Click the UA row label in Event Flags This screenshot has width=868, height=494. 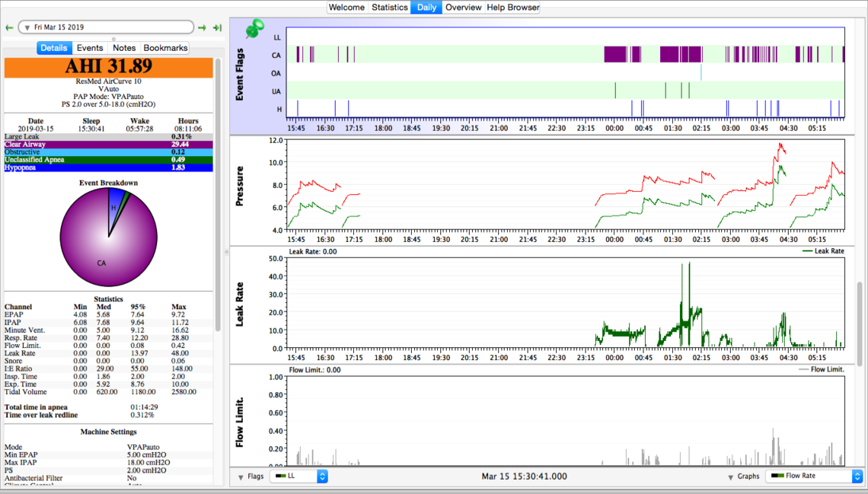click(x=276, y=92)
